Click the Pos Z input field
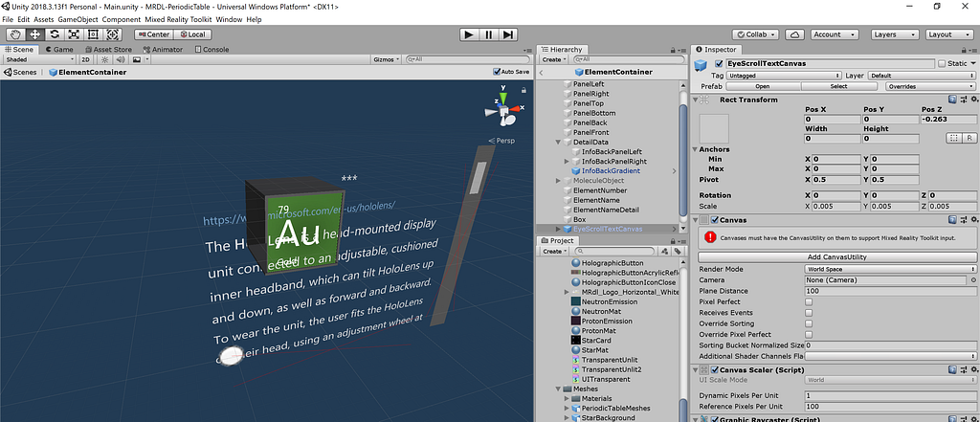The width and height of the screenshot is (980, 422). [948, 119]
